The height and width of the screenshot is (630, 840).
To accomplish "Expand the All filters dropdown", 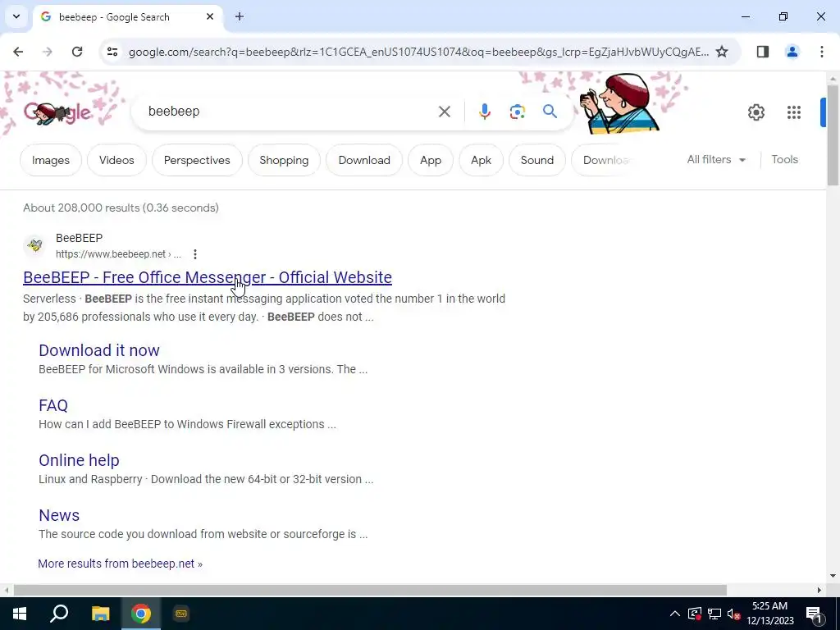I will [x=716, y=160].
